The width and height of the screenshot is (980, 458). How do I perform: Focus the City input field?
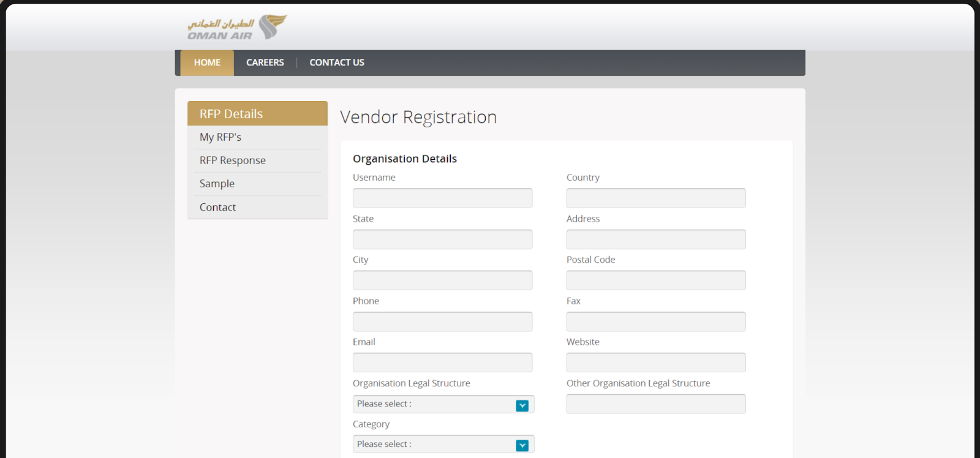pyautogui.click(x=442, y=280)
